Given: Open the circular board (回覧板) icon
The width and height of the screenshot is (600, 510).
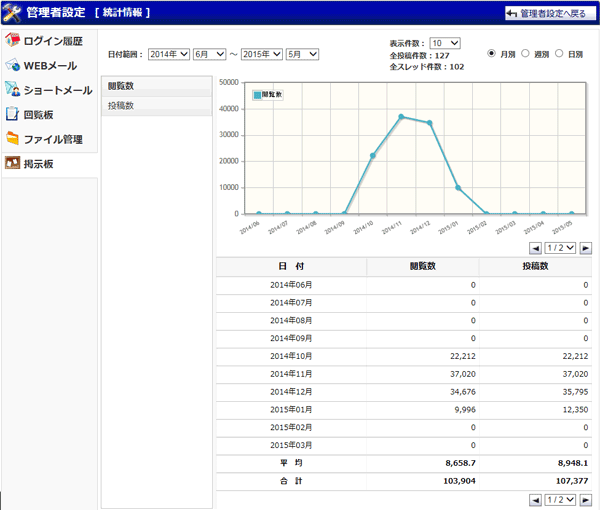Looking at the screenshot, I should pyautogui.click(x=13, y=115).
